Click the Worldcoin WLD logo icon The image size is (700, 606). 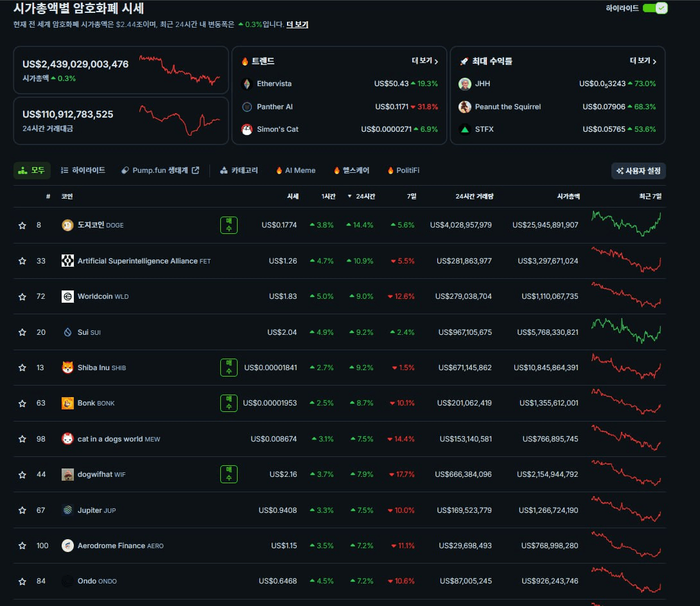coord(67,296)
